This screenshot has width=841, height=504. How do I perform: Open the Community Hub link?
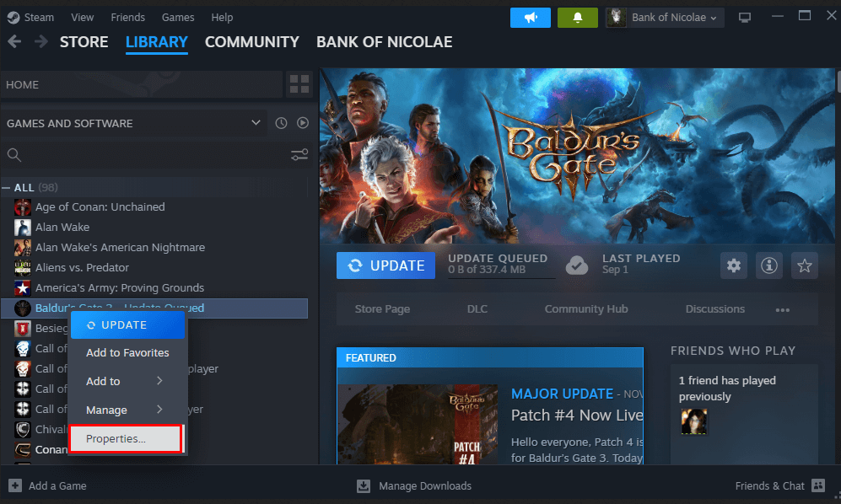[586, 308]
